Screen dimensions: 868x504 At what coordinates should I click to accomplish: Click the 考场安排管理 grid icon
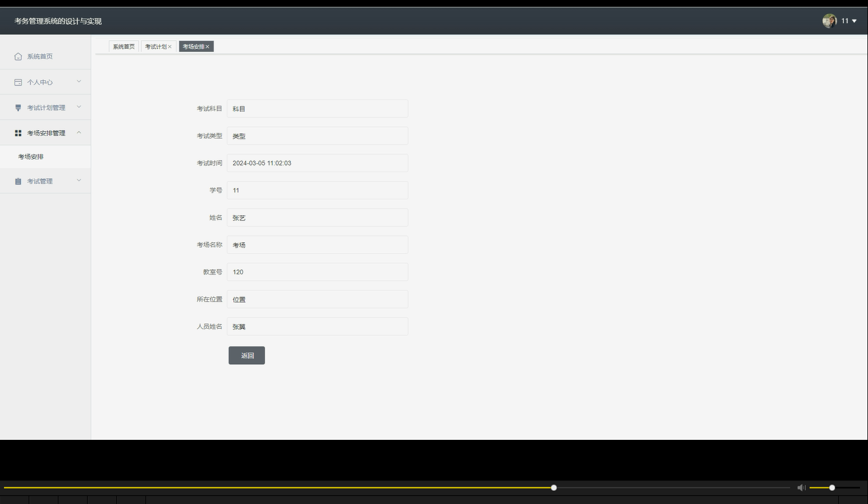tap(18, 133)
